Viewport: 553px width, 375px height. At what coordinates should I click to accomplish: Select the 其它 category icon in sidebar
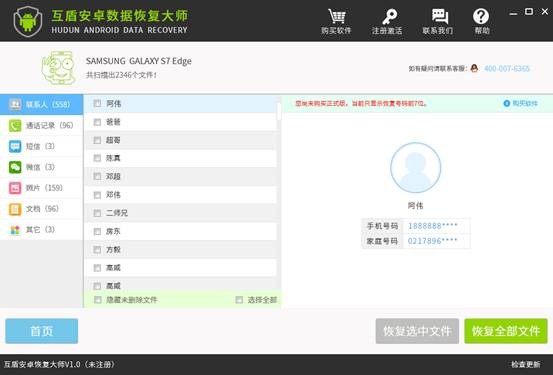point(15,230)
